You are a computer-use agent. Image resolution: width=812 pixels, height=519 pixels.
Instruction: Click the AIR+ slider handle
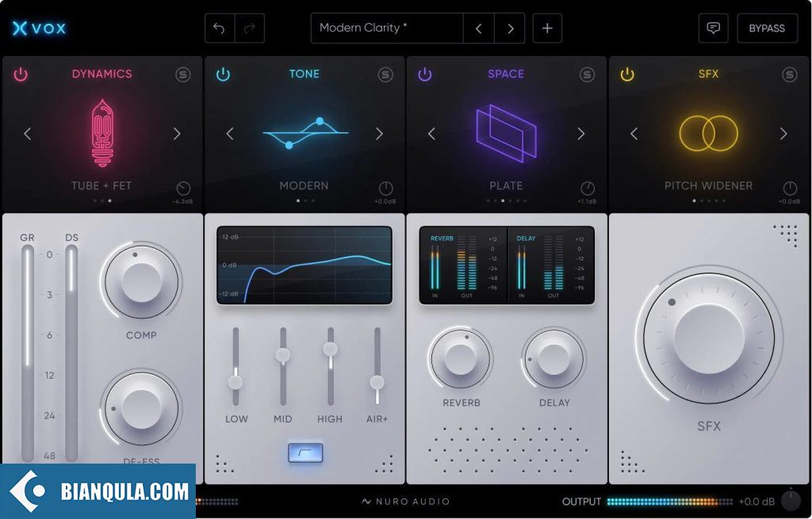pos(377,383)
